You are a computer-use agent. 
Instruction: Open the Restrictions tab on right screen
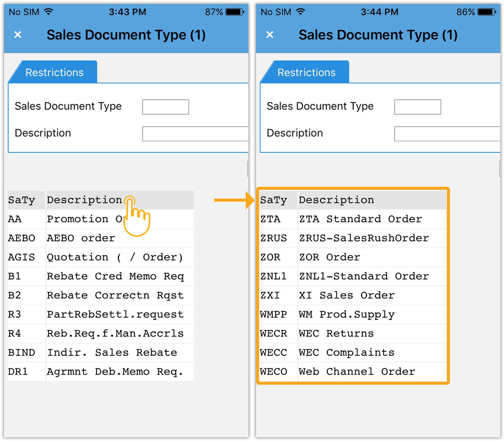coord(306,73)
